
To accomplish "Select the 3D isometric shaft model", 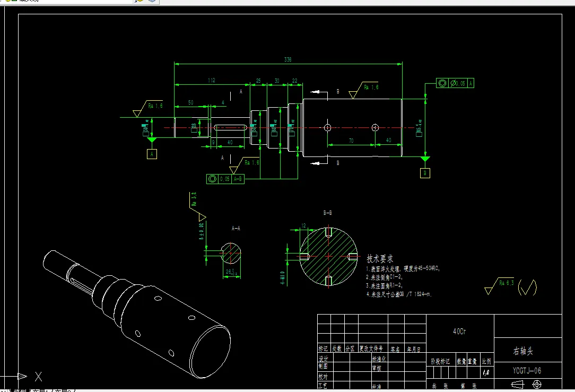I will [137, 314].
